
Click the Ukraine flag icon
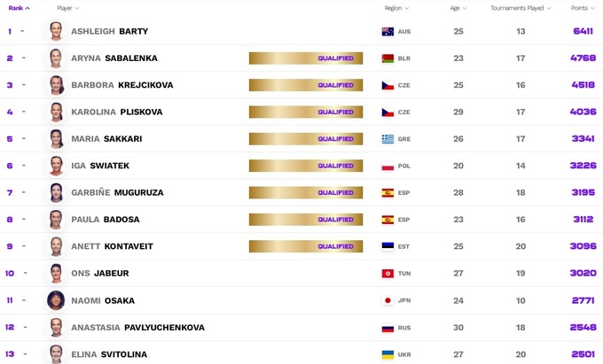click(388, 354)
